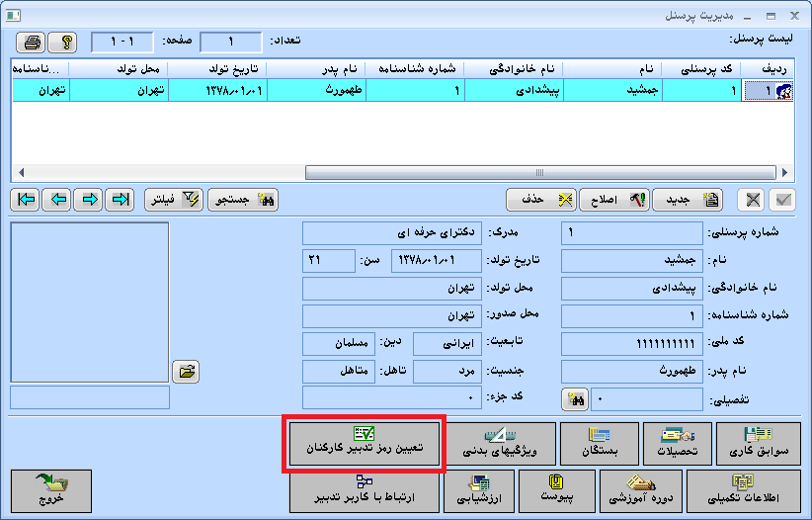
Task: Click the محل تولد field in form
Action: [x=392, y=289]
